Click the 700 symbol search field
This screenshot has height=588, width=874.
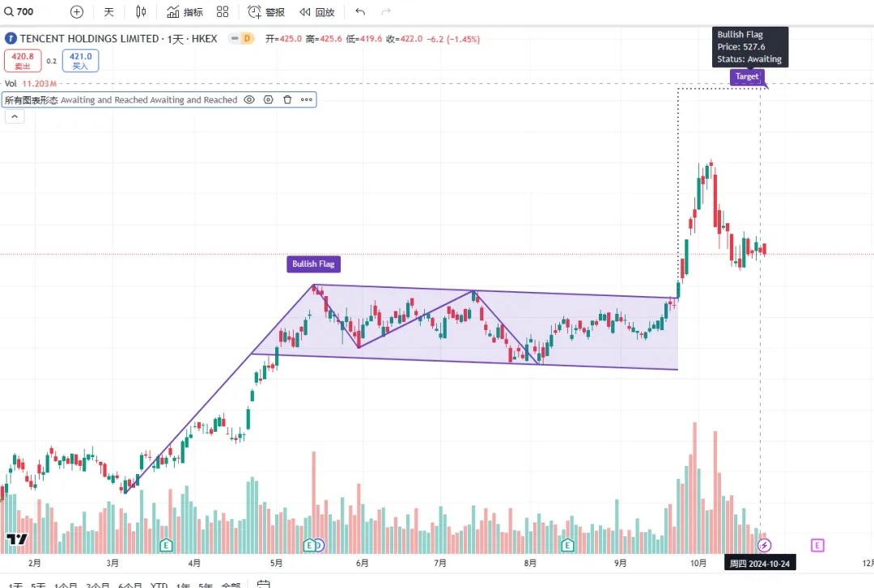[x=28, y=12]
